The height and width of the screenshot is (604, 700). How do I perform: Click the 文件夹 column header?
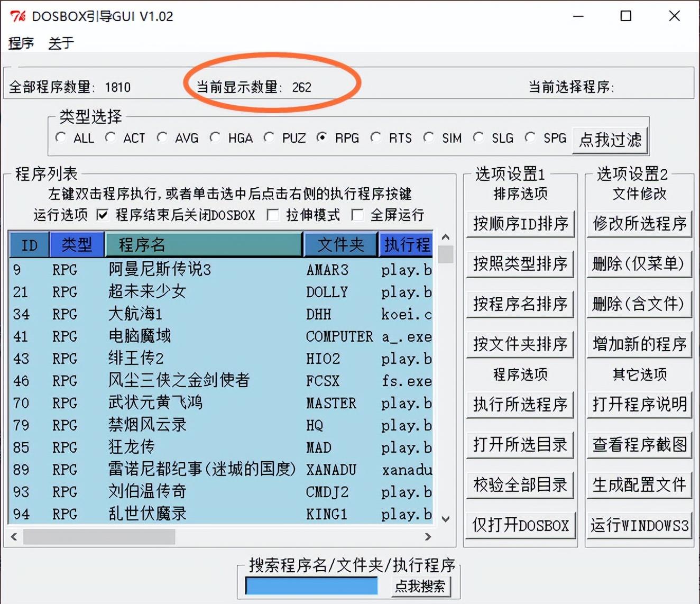(341, 245)
